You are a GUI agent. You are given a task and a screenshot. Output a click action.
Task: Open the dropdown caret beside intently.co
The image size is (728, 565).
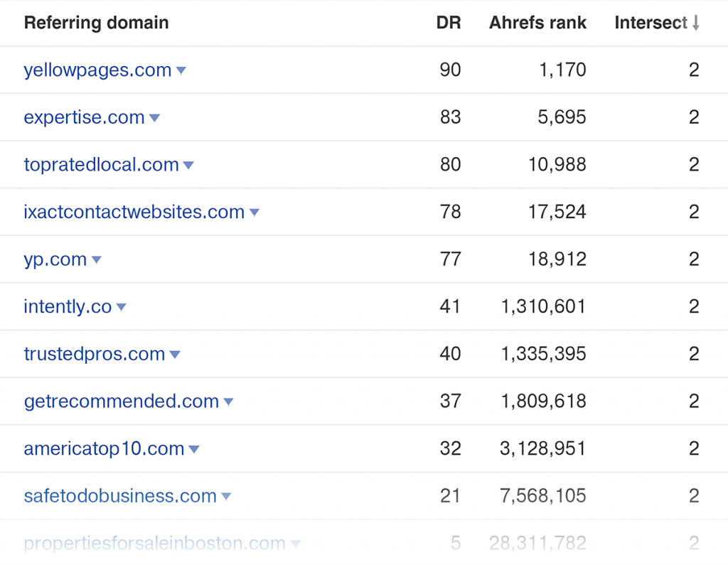(x=122, y=307)
